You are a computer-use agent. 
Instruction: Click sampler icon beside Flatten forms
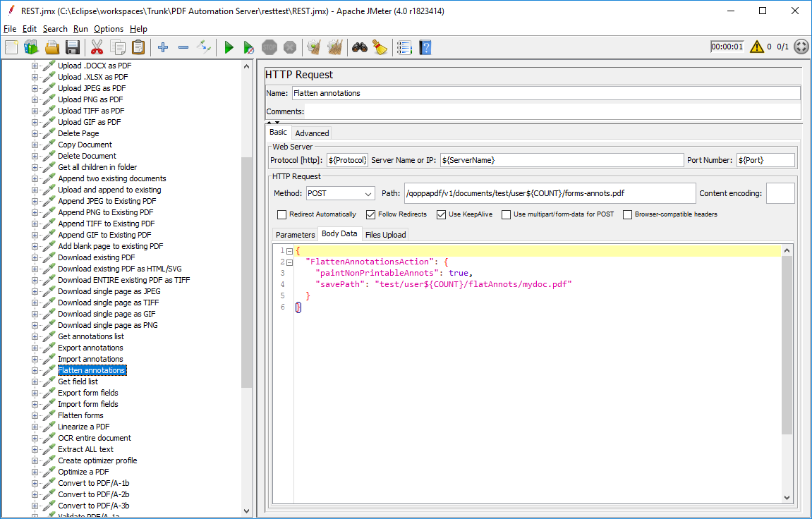(x=49, y=415)
